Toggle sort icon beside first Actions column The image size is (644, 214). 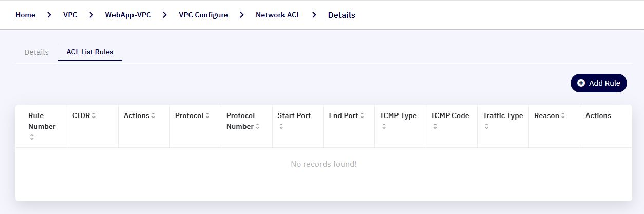pyautogui.click(x=153, y=116)
